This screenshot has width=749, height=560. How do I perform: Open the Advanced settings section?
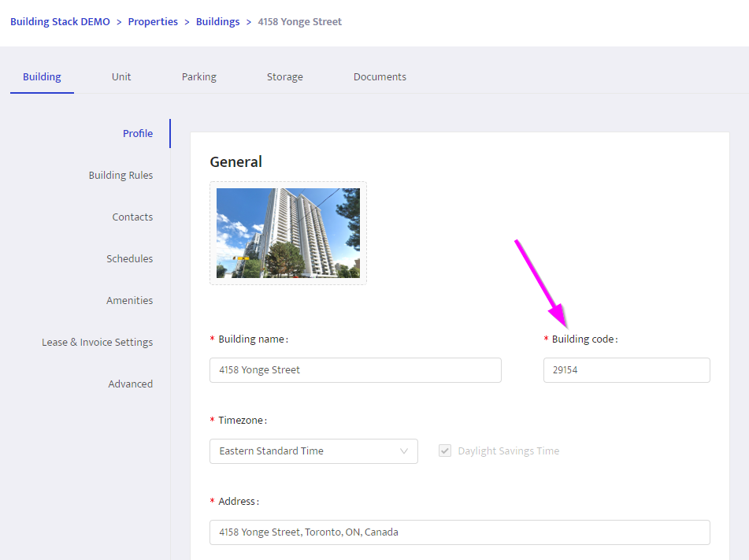(x=130, y=384)
